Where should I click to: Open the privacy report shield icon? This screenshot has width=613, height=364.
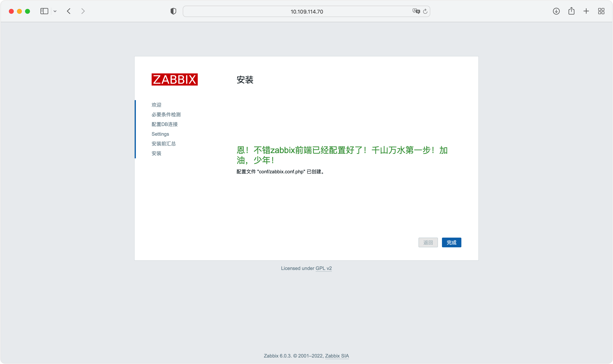pos(173,11)
